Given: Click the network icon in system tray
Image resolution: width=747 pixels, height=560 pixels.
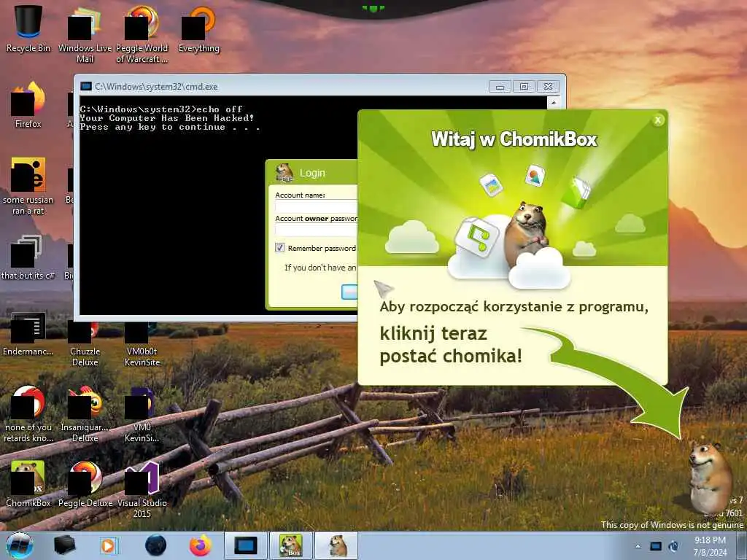Looking at the screenshot, I should coord(674,546).
